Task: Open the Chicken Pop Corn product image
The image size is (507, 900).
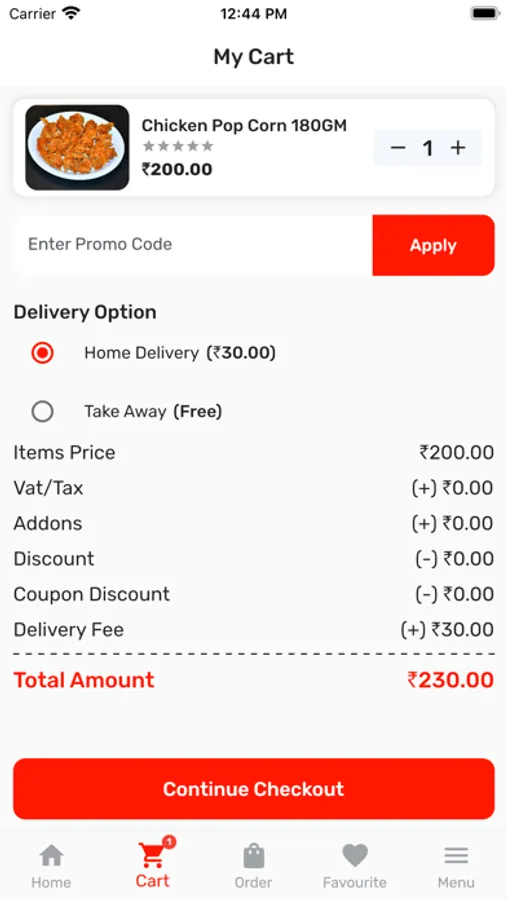Action: click(77, 148)
